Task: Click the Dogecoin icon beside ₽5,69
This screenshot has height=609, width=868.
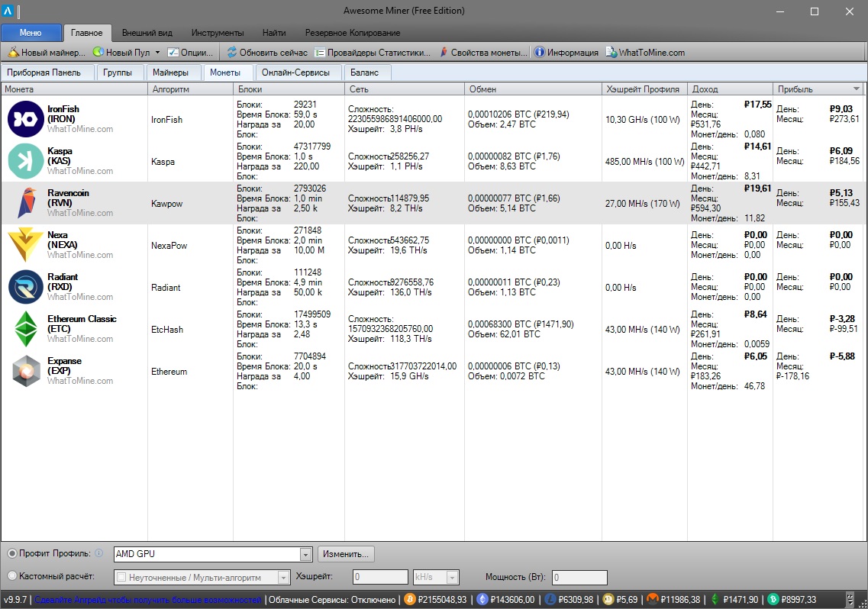Action: (x=608, y=600)
